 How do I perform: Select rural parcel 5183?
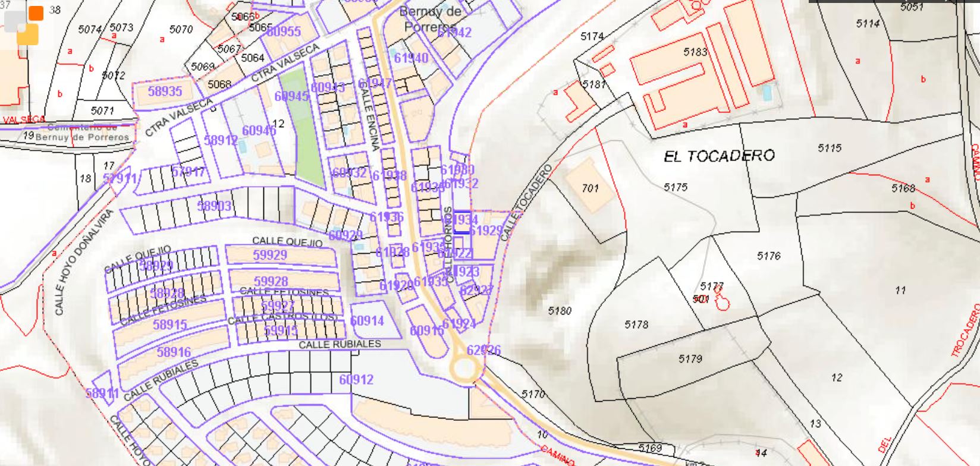(695, 52)
